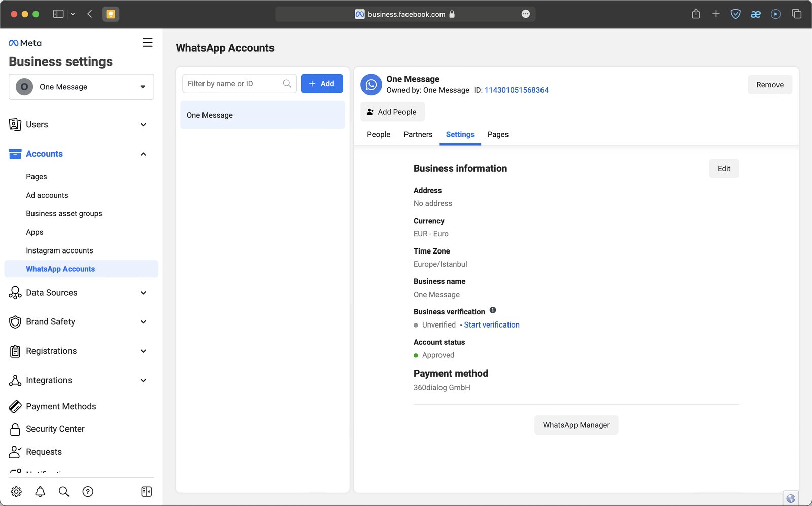Select the Settings tab

tap(460, 135)
